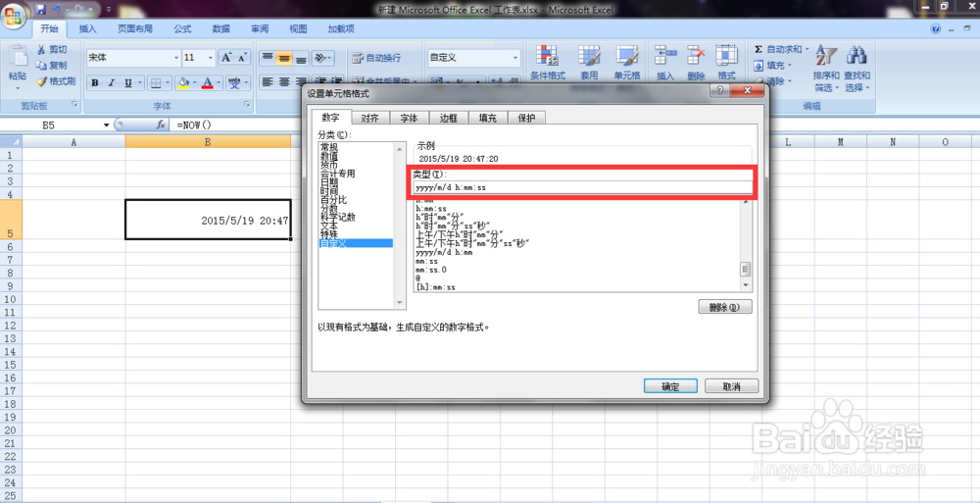This screenshot has height=503, width=980.
Task: Open the 文 phonetic guide icon
Action: click(235, 82)
